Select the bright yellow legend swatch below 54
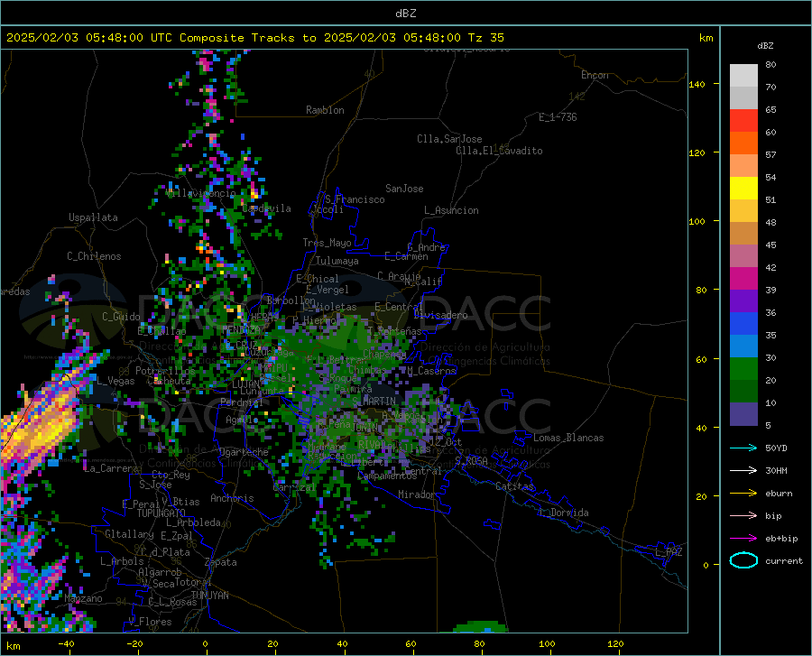The image size is (812, 656). click(x=743, y=189)
